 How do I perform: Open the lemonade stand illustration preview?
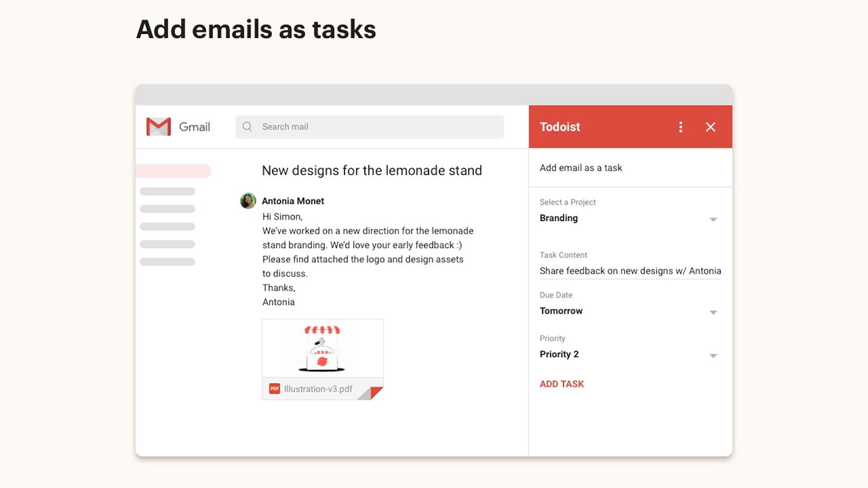(323, 348)
